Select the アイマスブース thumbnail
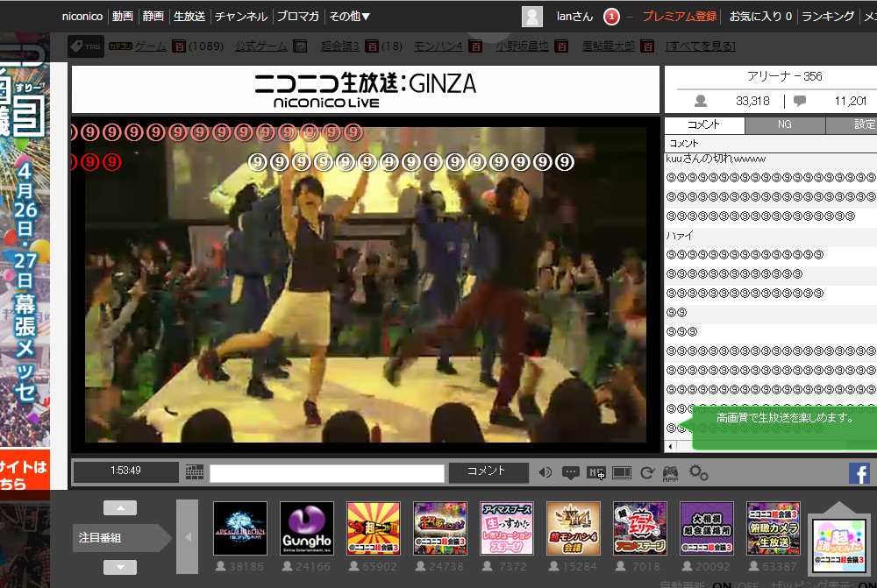The height and width of the screenshot is (588, 877). point(507,528)
